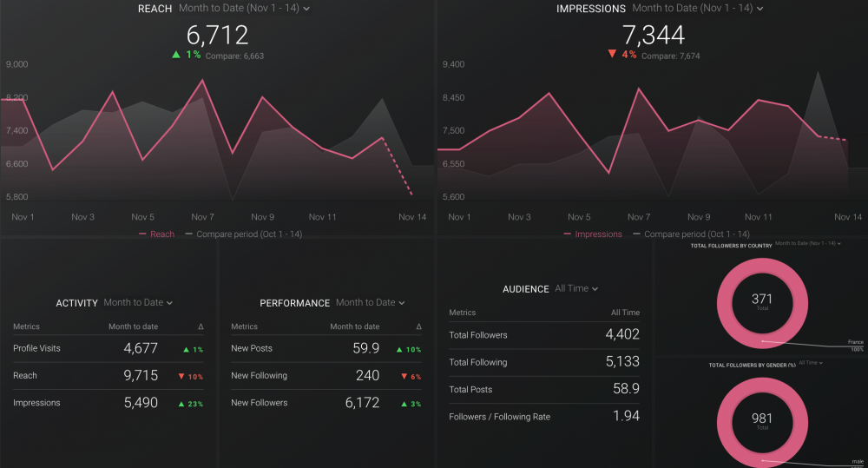Click the Compare: 6,663 text

[234, 56]
